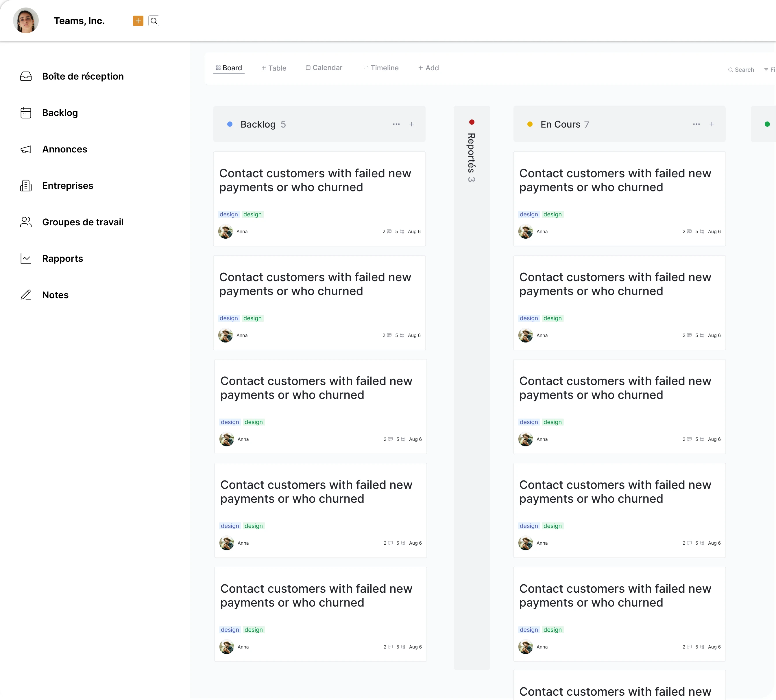Viewport: 776px width, 700px height.
Task: Switch to the Calendar view tab
Action: [x=324, y=68]
